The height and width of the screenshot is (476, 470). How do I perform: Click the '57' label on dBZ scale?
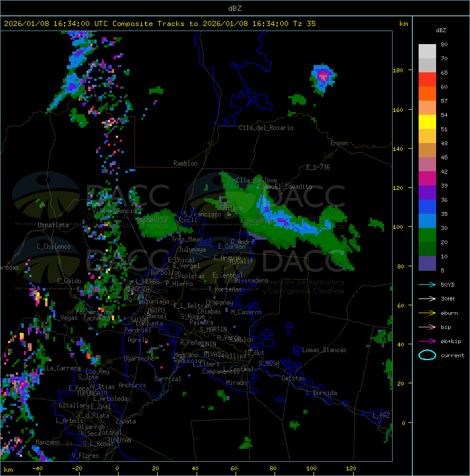tap(444, 101)
